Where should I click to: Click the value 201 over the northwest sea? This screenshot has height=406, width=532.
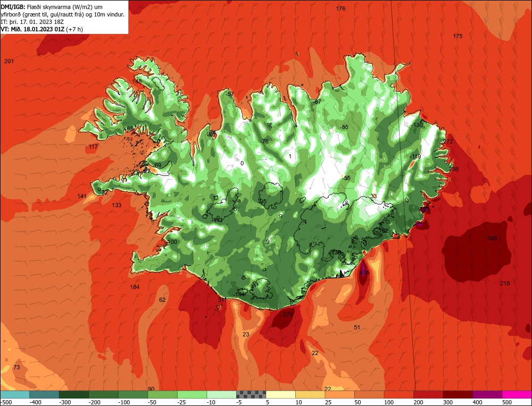[x=9, y=61]
